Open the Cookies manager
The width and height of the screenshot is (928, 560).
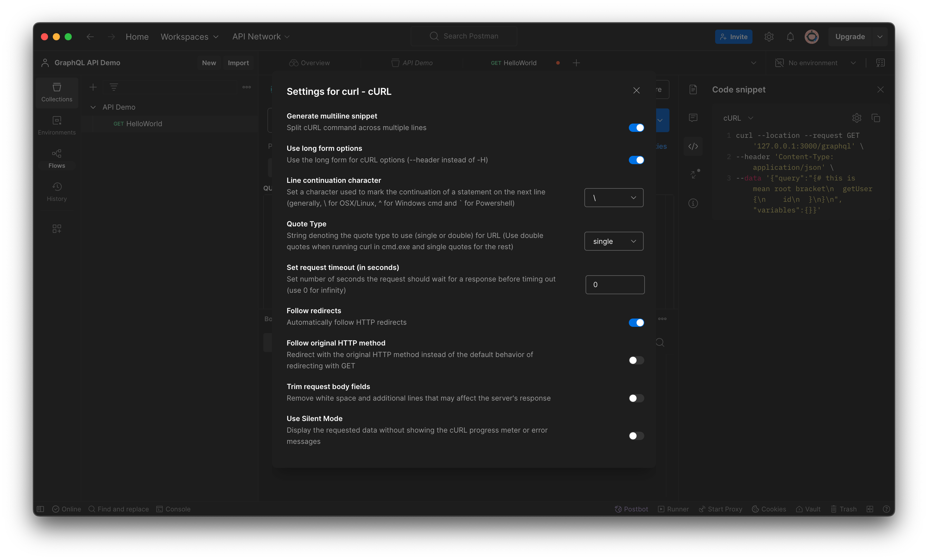[768, 509]
